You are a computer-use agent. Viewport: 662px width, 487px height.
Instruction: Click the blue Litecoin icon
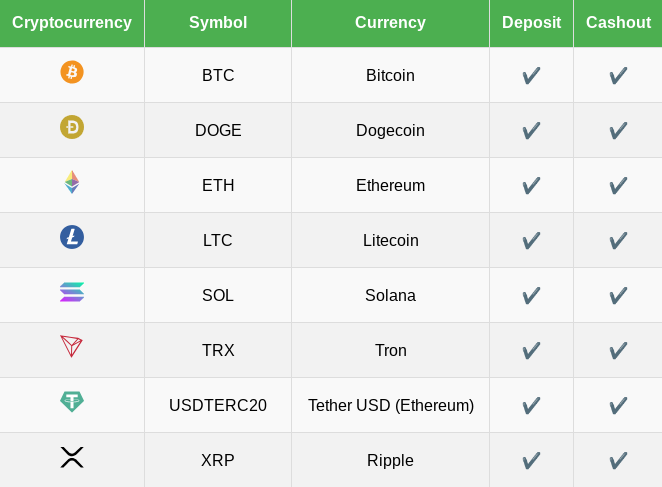(72, 237)
